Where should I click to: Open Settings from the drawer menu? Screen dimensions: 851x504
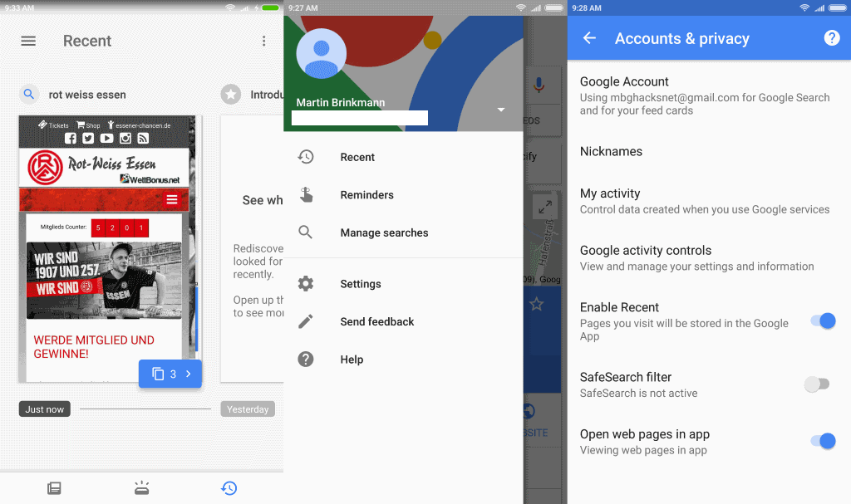click(x=403, y=284)
